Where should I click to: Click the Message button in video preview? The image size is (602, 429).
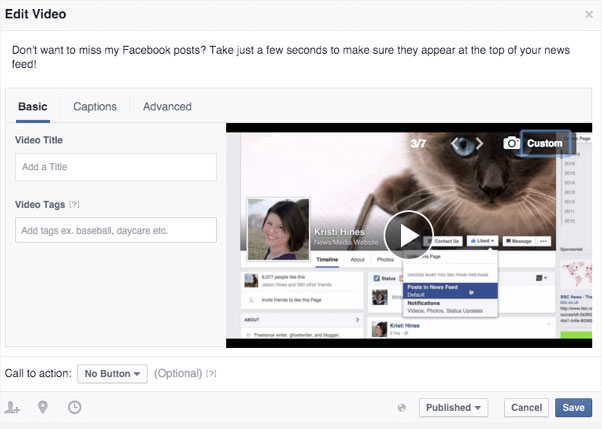click(x=519, y=241)
